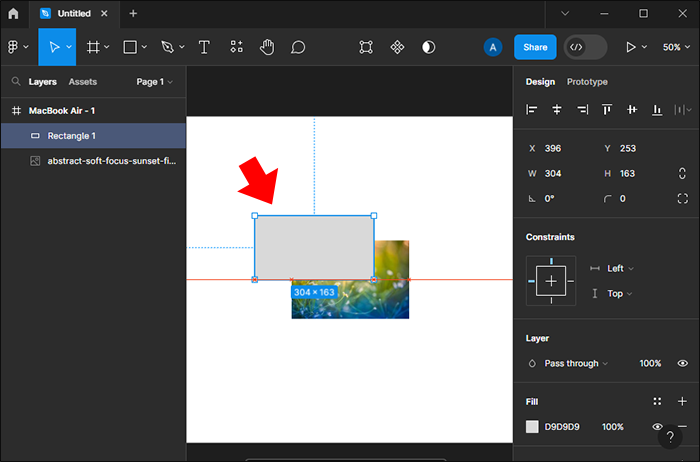The image size is (700, 462).
Task: Click the D9D9D9 fill color swatch
Action: point(532,427)
